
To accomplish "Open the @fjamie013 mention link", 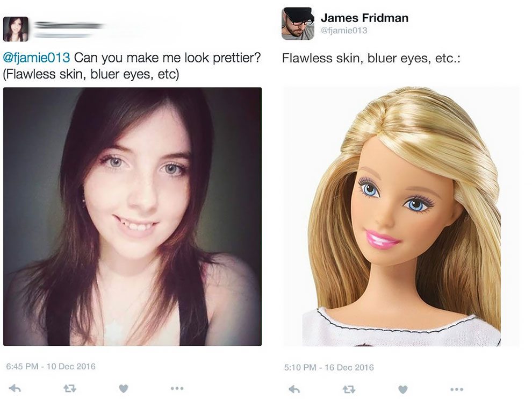I will pyautogui.click(x=37, y=58).
